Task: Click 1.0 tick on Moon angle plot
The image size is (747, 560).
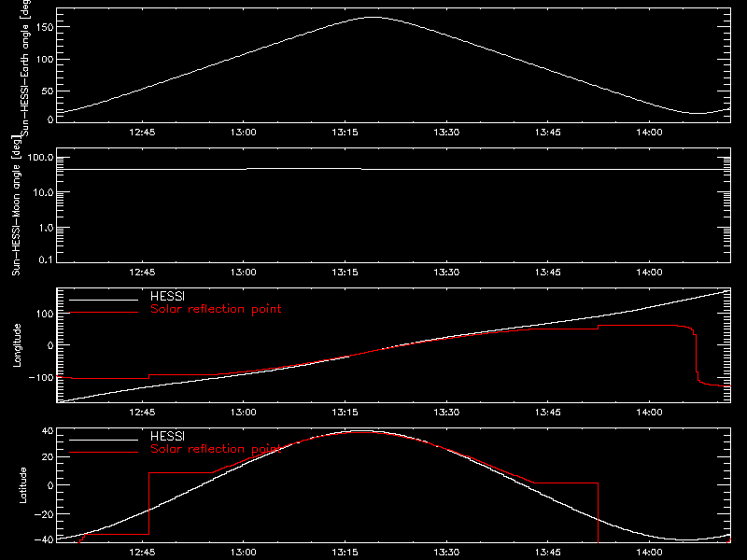Action: (46, 228)
